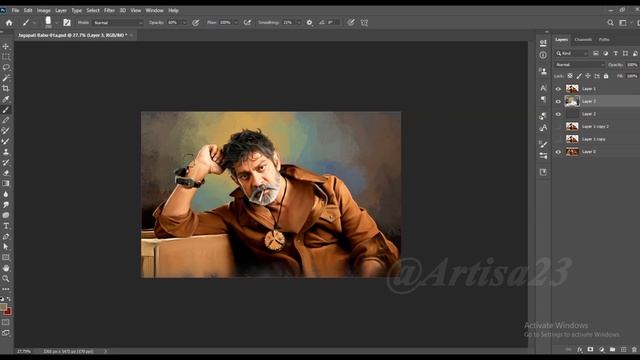Viewport: 640px width, 360px height.
Task: Click the symmetry paint options icon
Action: tap(364, 23)
